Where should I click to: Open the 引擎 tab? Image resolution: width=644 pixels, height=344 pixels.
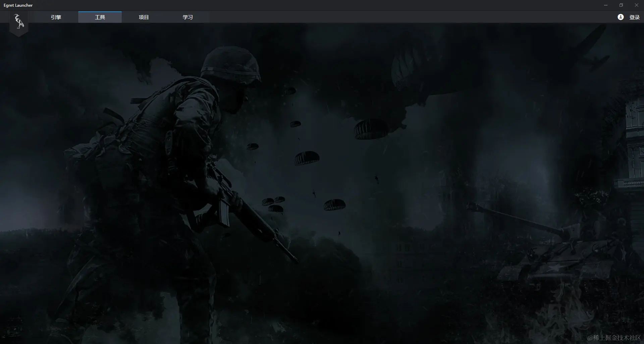point(56,17)
